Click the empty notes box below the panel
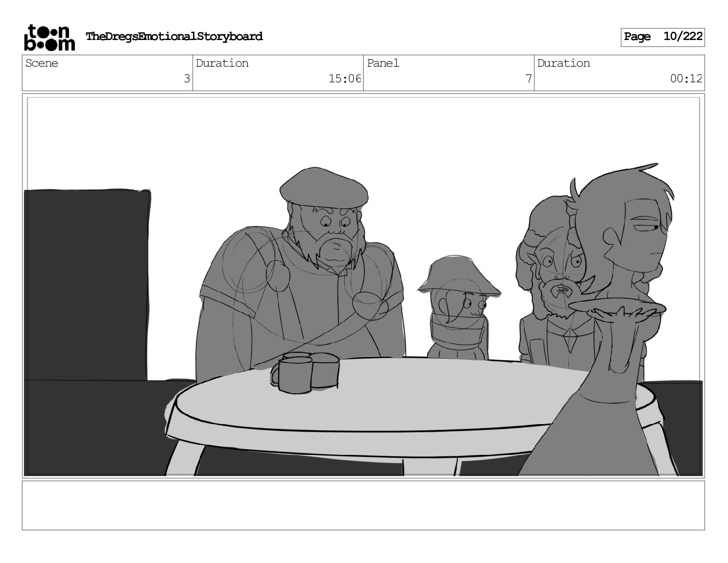Screen dimensions: 728x563 364,506
